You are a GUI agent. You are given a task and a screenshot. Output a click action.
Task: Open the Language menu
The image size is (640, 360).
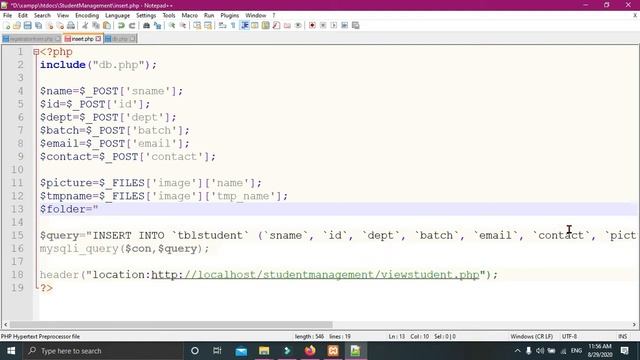[x=117, y=15]
